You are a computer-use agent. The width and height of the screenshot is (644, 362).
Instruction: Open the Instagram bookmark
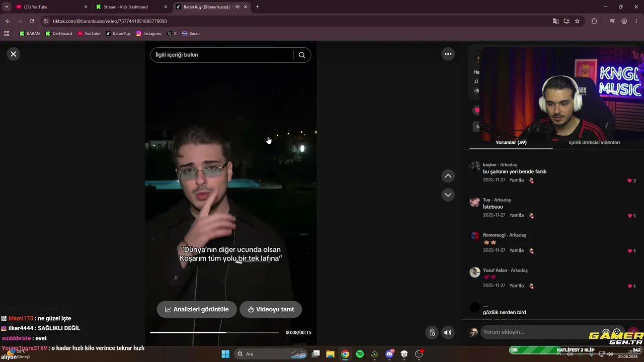pyautogui.click(x=149, y=34)
